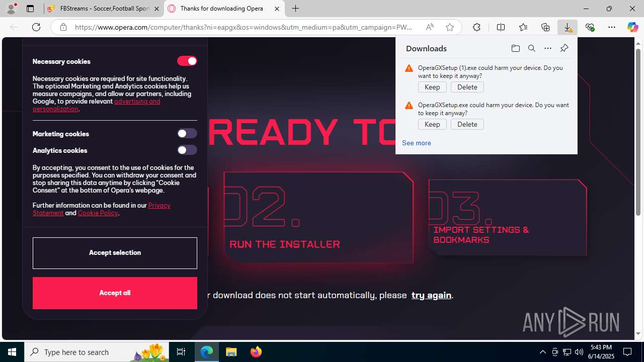Open File Explorer from the taskbar
The image size is (644, 362).
click(x=231, y=352)
